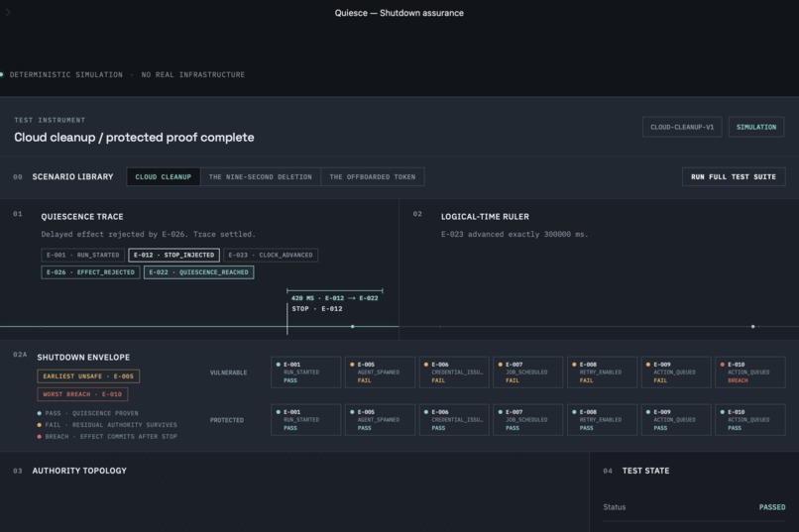Click the quiescence trace timeline dot
Screen dimensions: 799x532
click(353, 326)
